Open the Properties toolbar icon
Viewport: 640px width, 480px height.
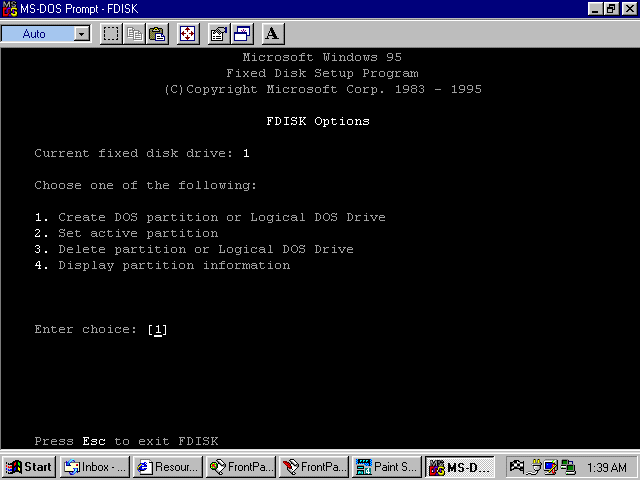pyautogui.click(x=219, y=34)
